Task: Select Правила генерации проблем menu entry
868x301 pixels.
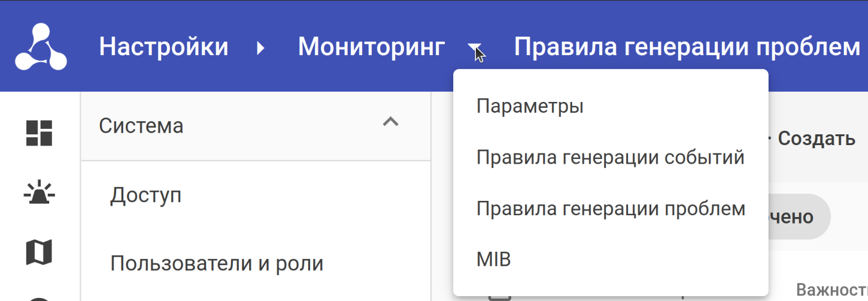Action: (610, 209)
